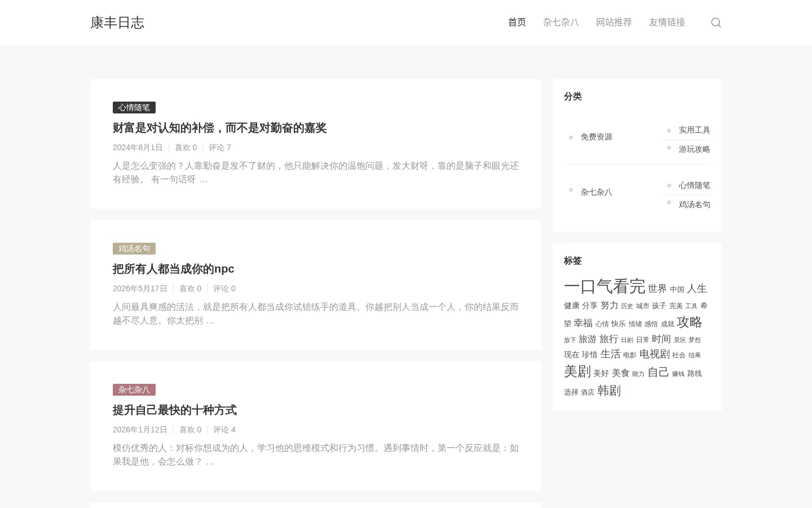Open the post 把所有人都当成你的npc
The width and height of the screenshot is (812, 508).
click(174, 269)
